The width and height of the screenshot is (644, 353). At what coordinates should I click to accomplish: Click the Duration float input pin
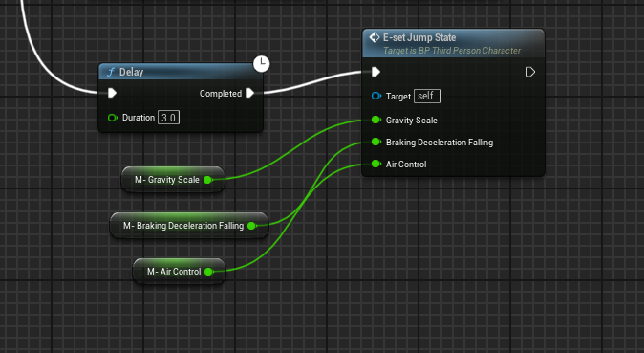point(113,118)
